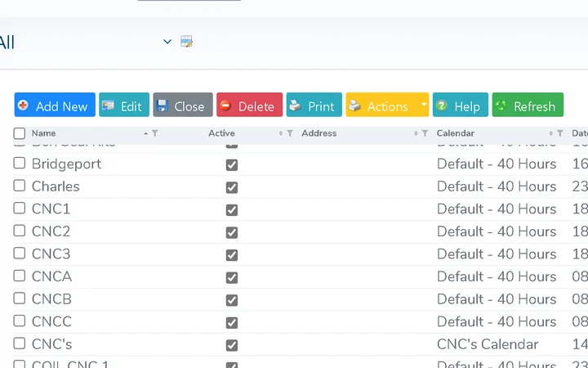Click the Help button

click(x=461, y=105)
